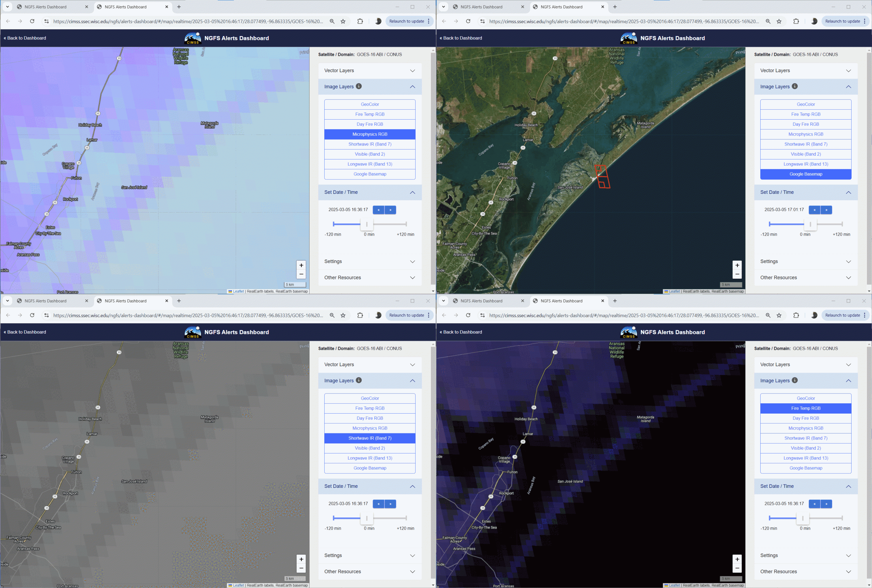The width and height of the screenshot is (872, 588).
Task: Step time forward in the Microphysics RGB window
Action: coord(390,210)
